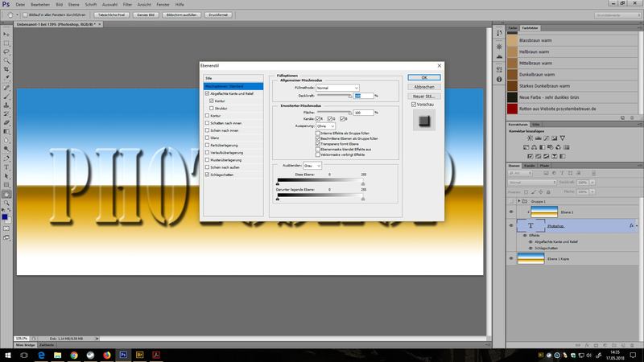Click the Ganzes Bild button
The width and height of the screenshot is (644, 362).
pyautogui.click(x=146, y=14)
